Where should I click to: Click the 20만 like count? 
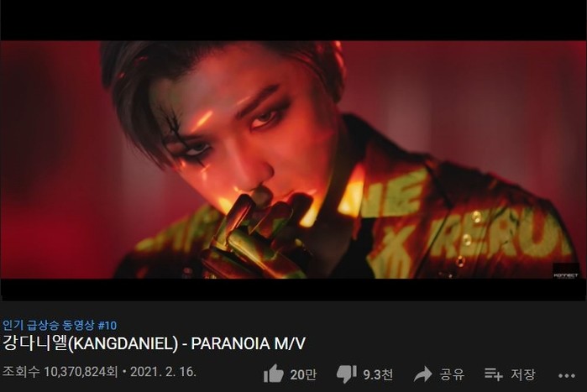pos(303,374)
